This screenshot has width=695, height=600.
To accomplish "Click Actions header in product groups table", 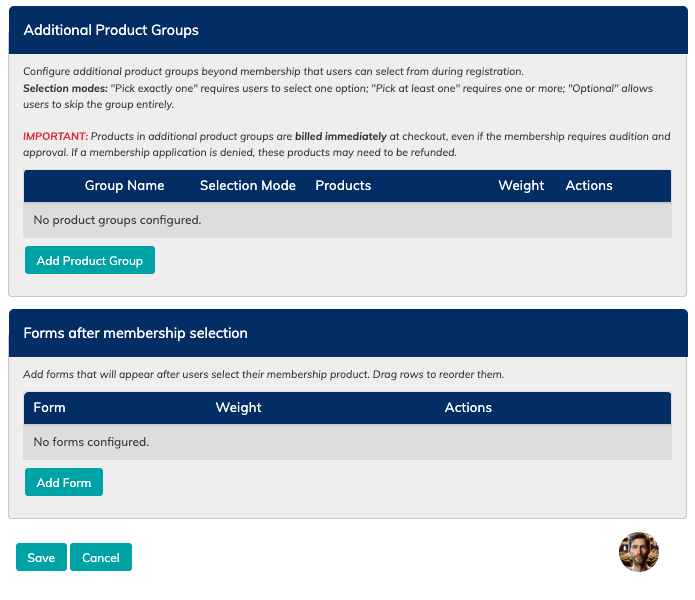I will click(x=589, y=185).
